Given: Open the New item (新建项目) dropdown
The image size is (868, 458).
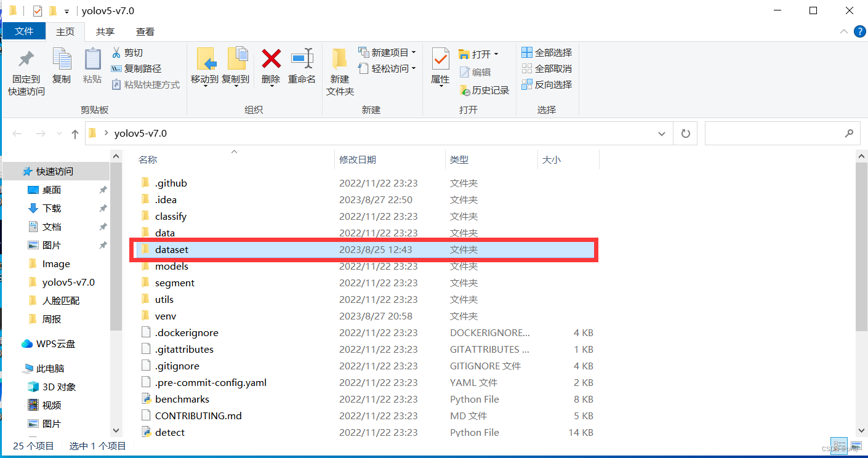Looking at the screenshot, I should click(387, 52).
